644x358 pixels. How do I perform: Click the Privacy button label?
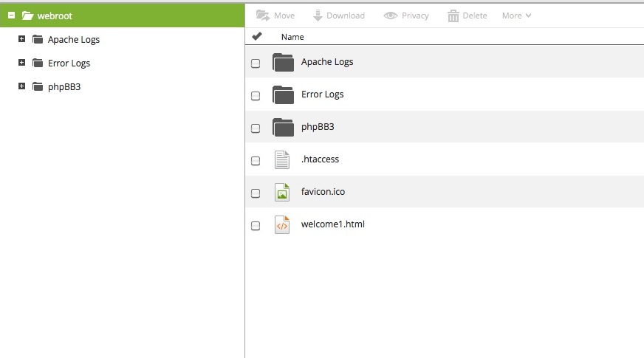click(415, 16)
